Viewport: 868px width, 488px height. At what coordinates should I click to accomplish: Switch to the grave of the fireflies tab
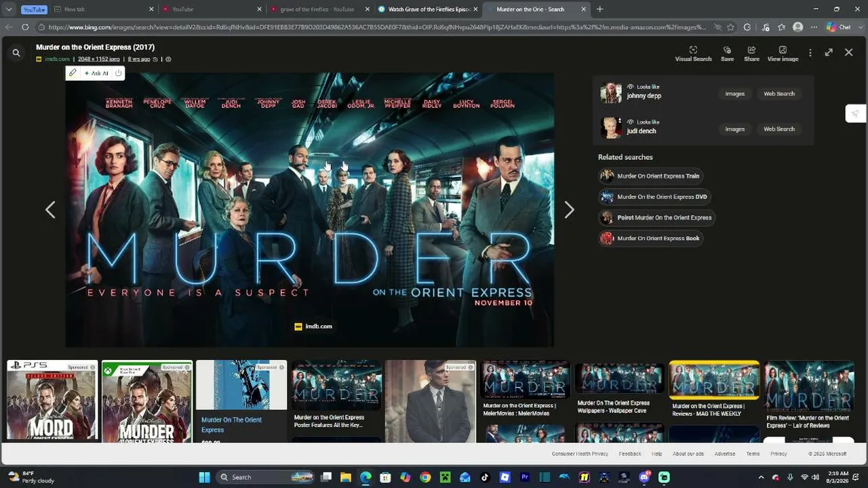tap(320, 9)
